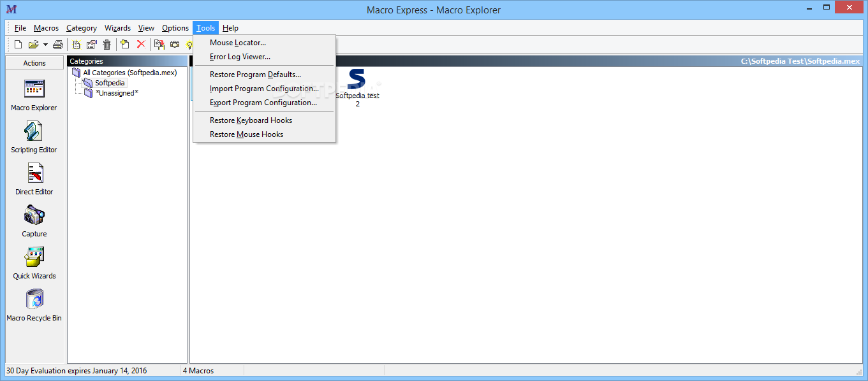Launch the Capture action
The image size is (868, 381).
[34, 221]
